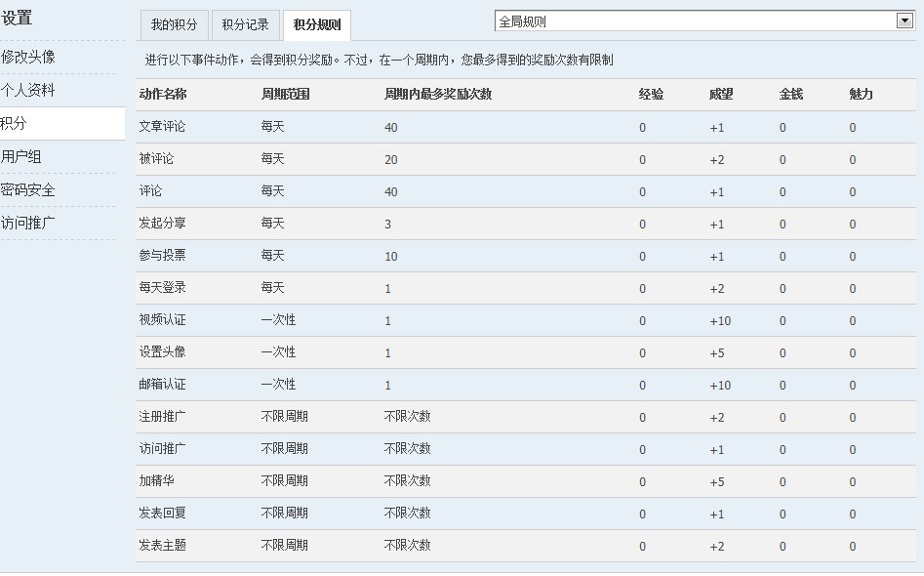Click the +2 威望 value for 每天登录
924x576 pixels.
(717, 289)
